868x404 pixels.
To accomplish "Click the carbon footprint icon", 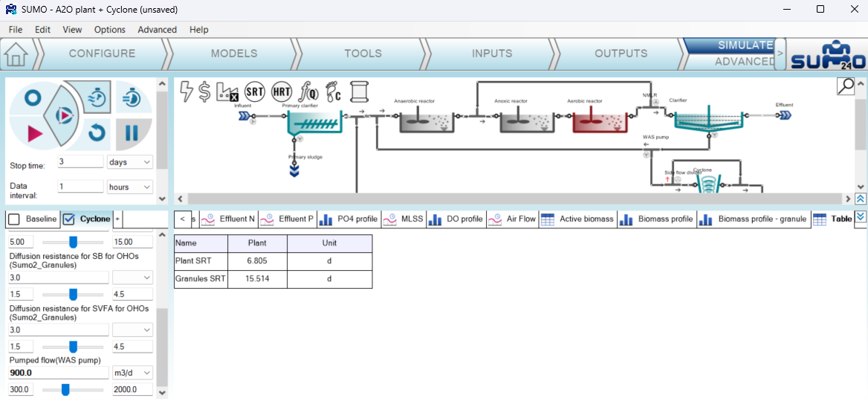I will click(x=333, y=92).
